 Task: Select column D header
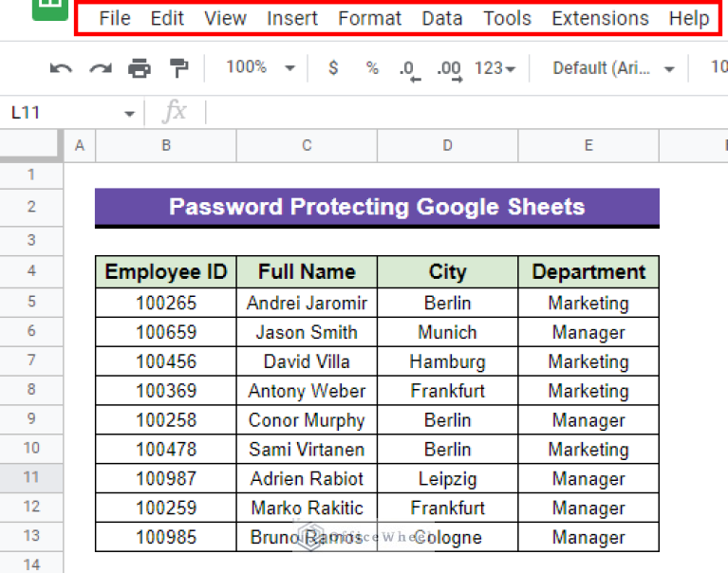click(447, 146)
